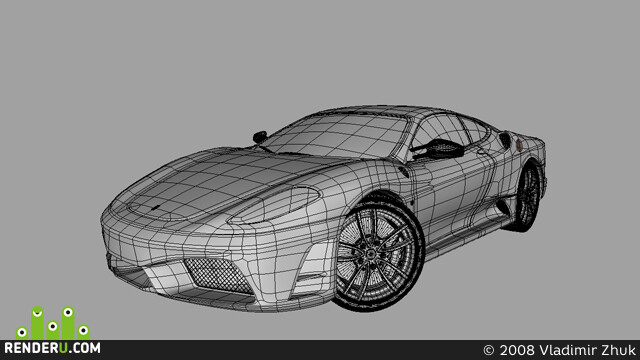This screenshot has width=640, height=360.
Task: Click the rear side air intake near the roofline
Action: tap(505, 140)
